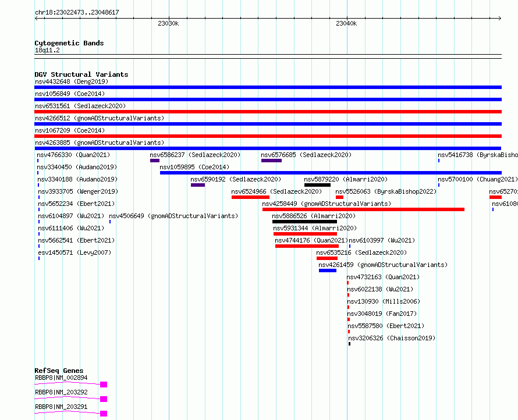Open nsv4263885 (gnomADStructuralVariants) label
The image size is (518, 420).
(x=100, y=143)
